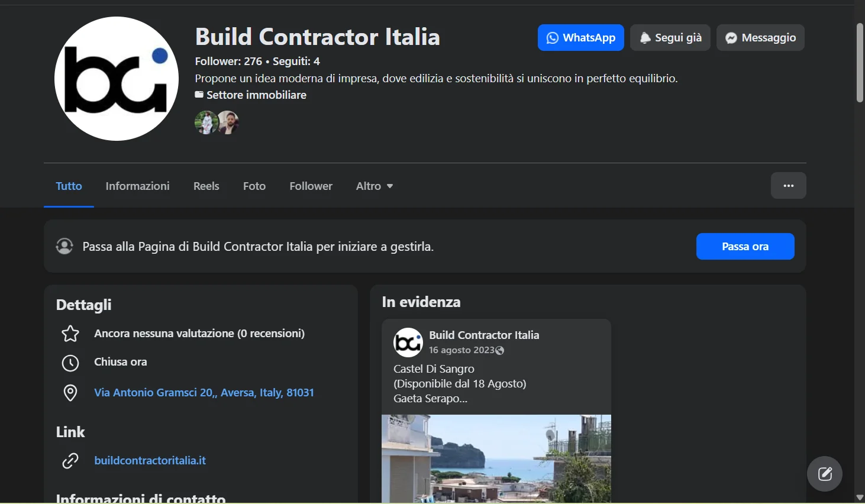Switch to the Reels tab
Image resolution: width=865 pixels, height=504 pixels.
click(x=206, y=186)
